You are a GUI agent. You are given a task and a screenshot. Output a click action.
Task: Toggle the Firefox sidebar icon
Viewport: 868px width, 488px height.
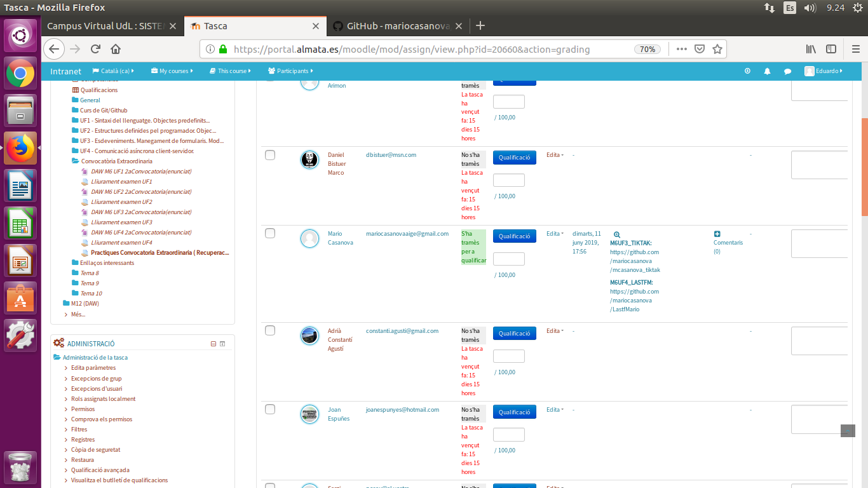831,49
